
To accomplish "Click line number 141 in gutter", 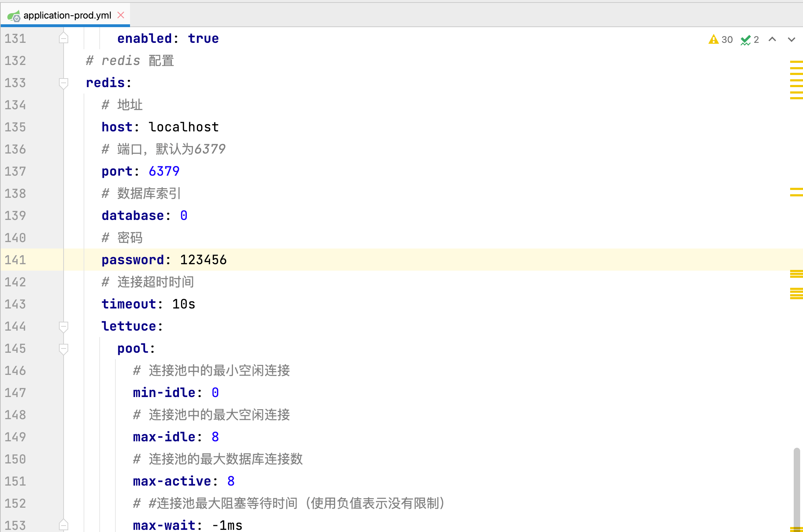I will click(x=15, y=260).
